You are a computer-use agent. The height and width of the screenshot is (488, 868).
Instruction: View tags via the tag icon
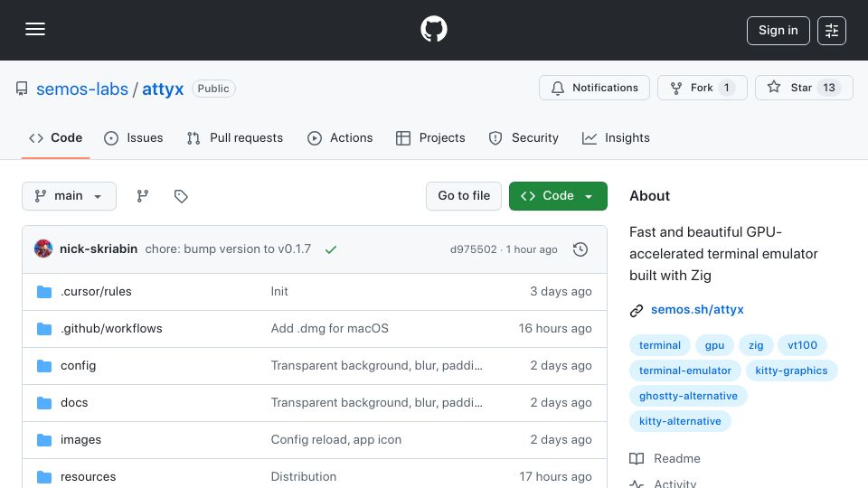tap(181, 196)
